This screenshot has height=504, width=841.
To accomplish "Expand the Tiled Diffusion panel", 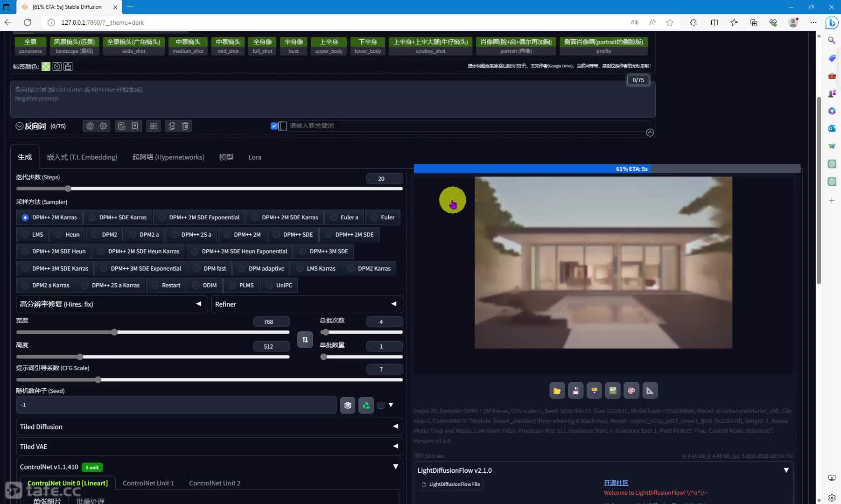I will point(210,427).
